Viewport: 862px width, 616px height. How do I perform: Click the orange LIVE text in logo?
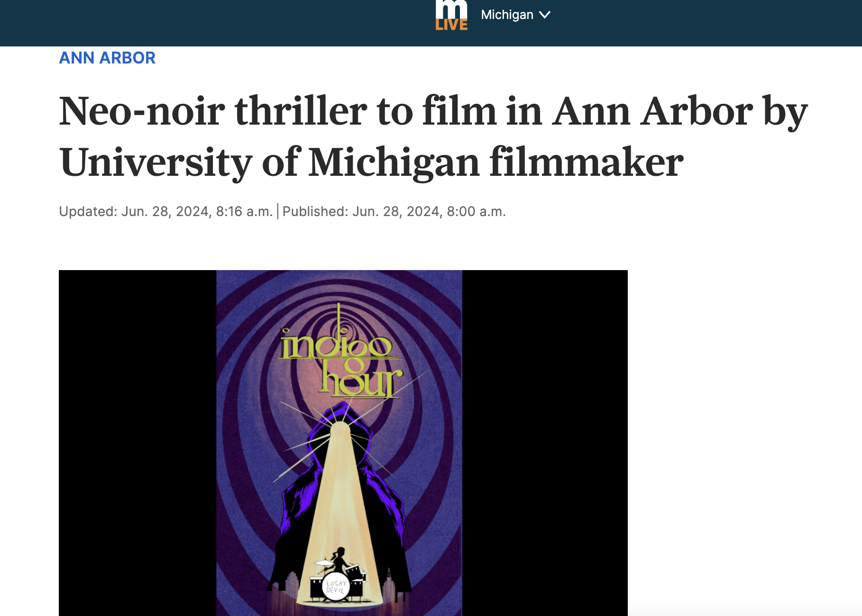451,25
